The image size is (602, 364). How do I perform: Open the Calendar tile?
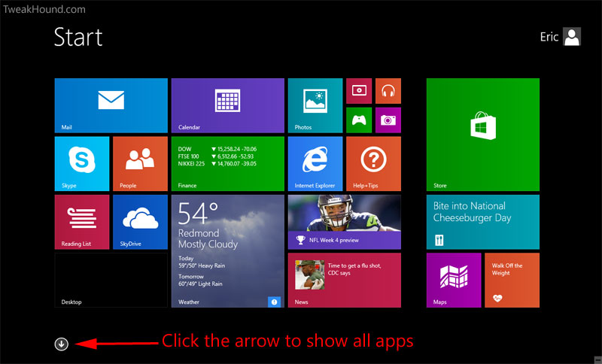[228, 105]
